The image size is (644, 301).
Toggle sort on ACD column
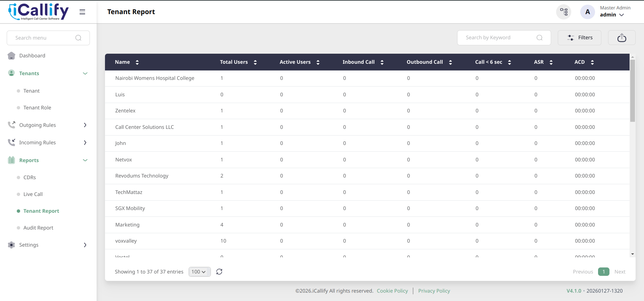[592, 62]
